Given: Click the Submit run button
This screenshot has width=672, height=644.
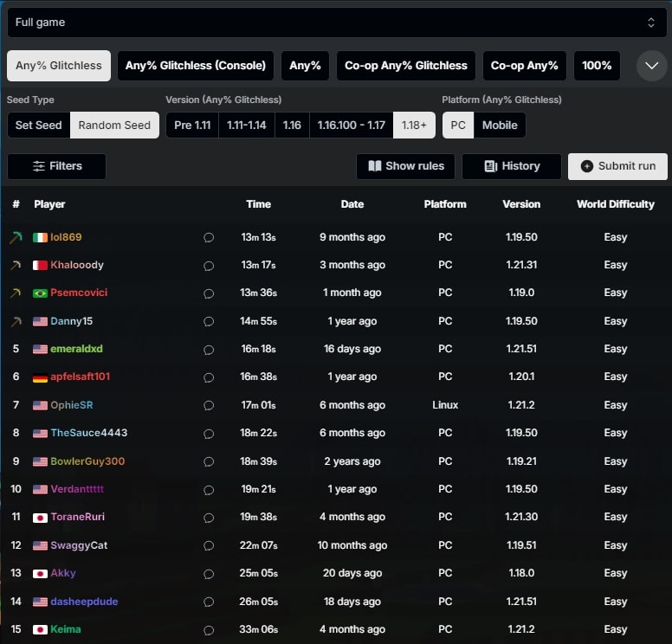Looking at the screenshot, I should 617,166.
